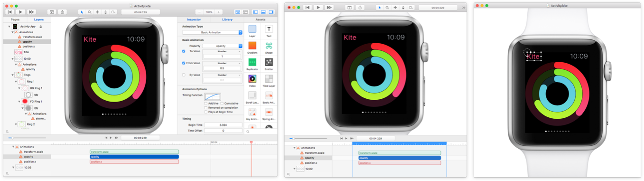The image size is (644, 181).
Task: Select the pen drawing tool in left window
Action: pyautogui.click(x=105, y=12)
